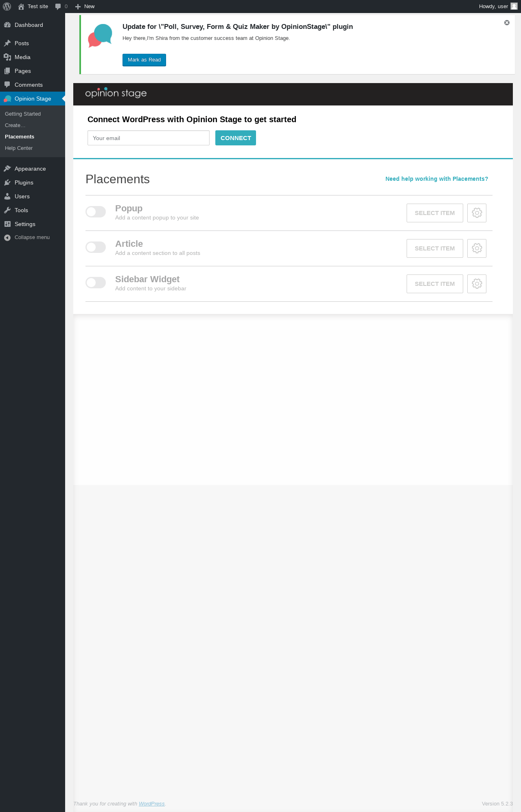This screenshot has height=812, width=521.
Task: Click the Posts pushpin icon
Action: click(x=7, y=43)
